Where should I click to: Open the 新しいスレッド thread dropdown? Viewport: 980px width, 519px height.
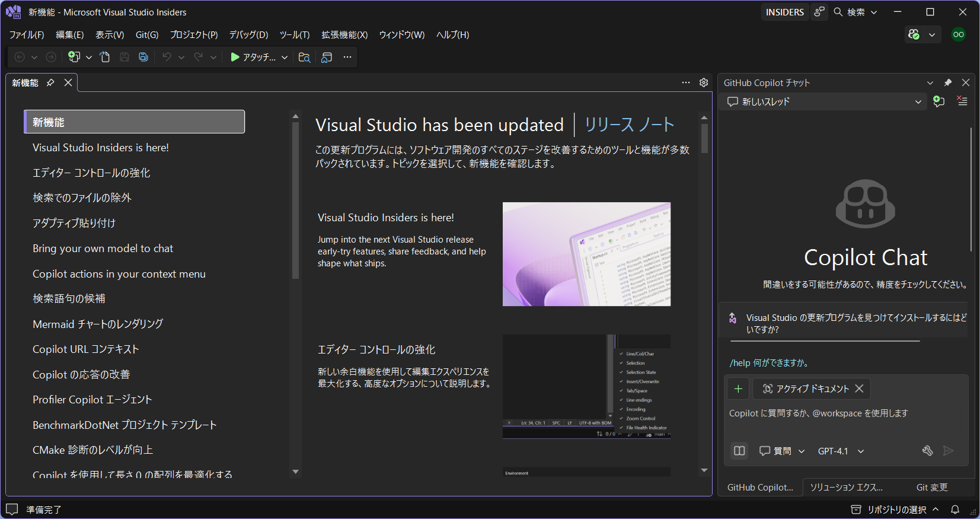(x=824, y=101)
